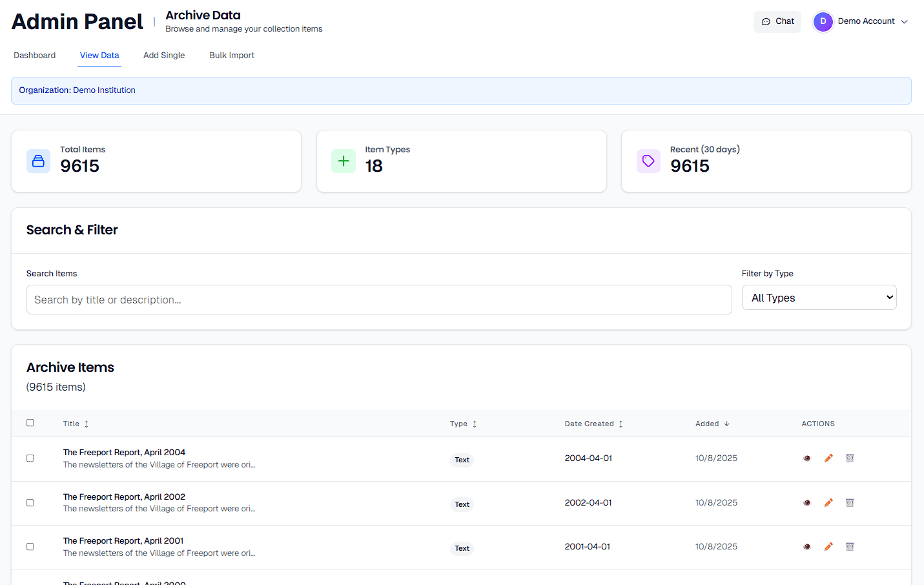The width and height of the screenshot is (924, 585).
Task: Open the eye view icon for Freeport Report April 2004
Action: pos(806,458)
